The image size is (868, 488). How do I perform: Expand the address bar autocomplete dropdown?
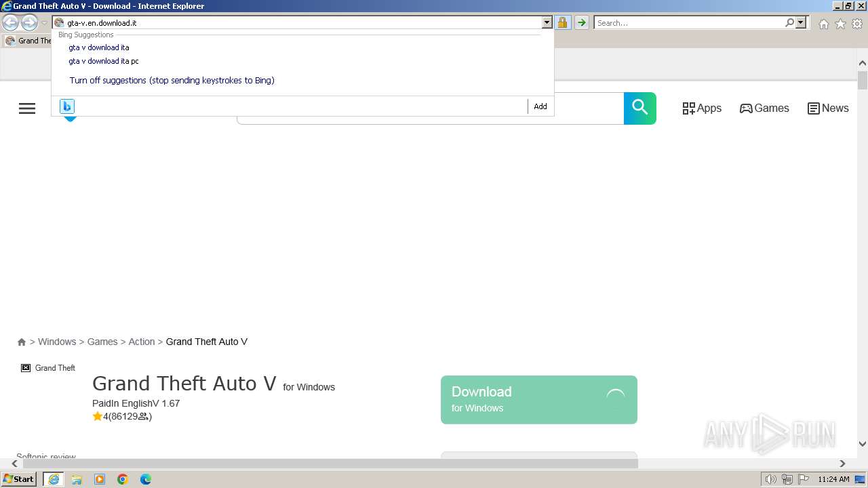pyautogui.click(x=547, y=23)
